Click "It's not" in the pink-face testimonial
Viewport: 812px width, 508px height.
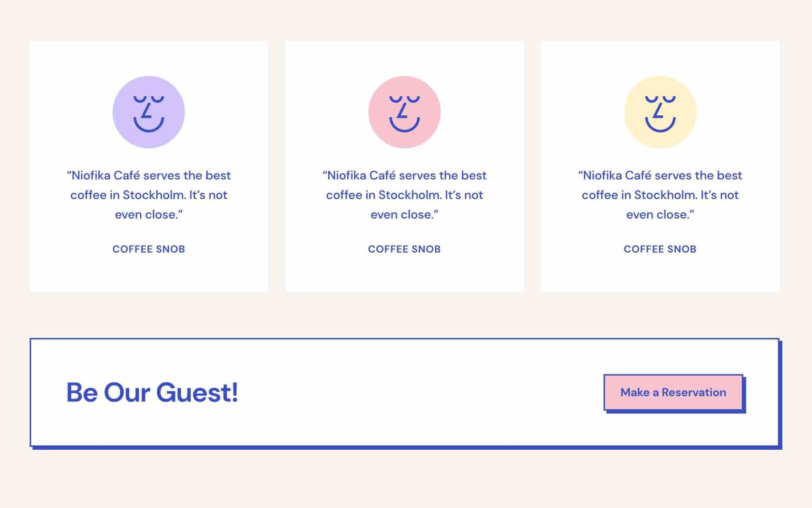[464, 195]
